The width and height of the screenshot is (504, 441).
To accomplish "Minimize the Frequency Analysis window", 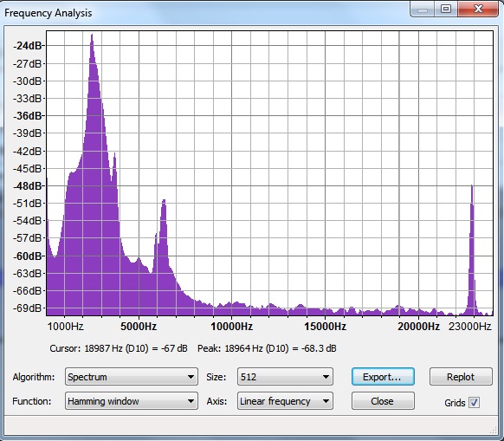I will [x=423, y=10].
